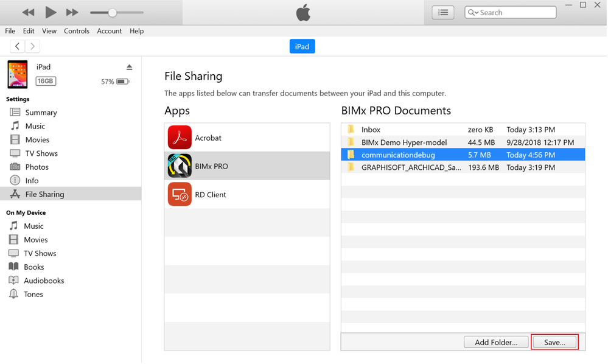Go back with the left arrow
This screenshot has width=608, height=364.
pos(18,46)
